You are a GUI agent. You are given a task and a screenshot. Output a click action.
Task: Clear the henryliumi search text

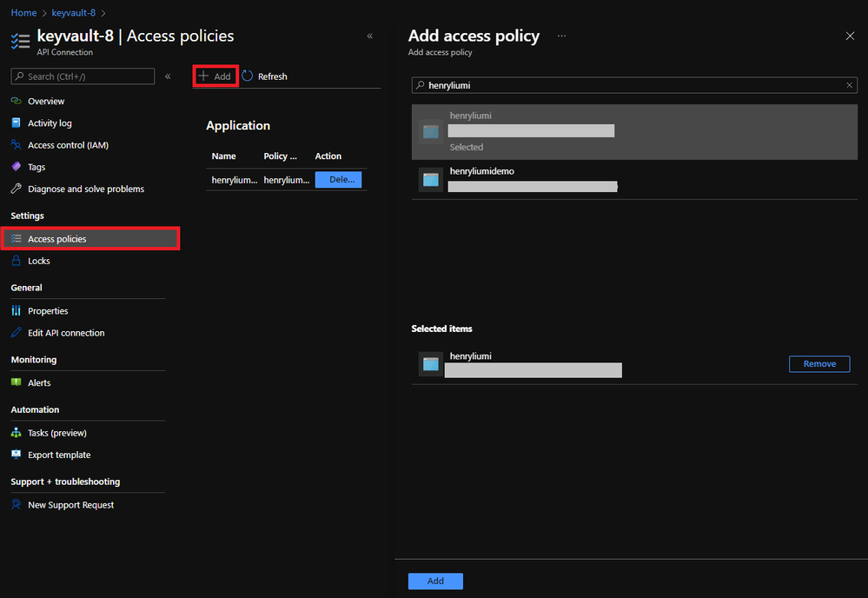(849, 85)
